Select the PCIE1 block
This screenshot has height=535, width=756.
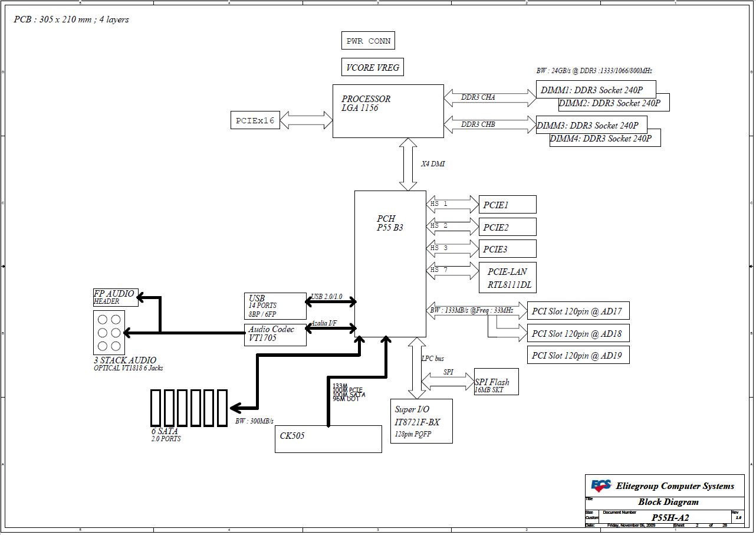point(508,205)
